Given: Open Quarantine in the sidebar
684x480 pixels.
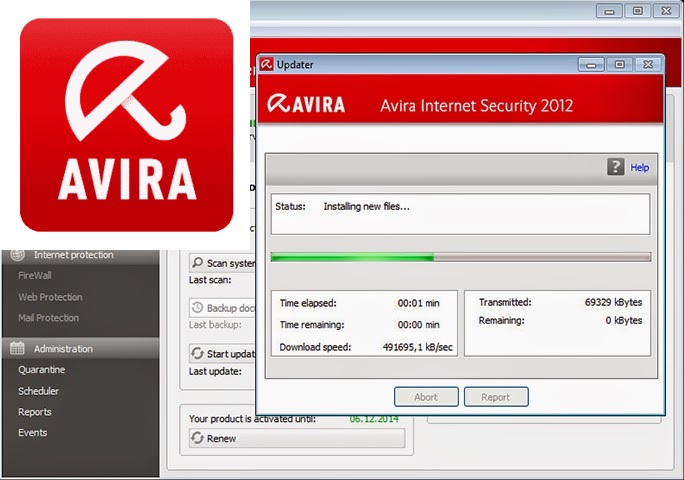Looking at the screenshot, I should (41, 370).
